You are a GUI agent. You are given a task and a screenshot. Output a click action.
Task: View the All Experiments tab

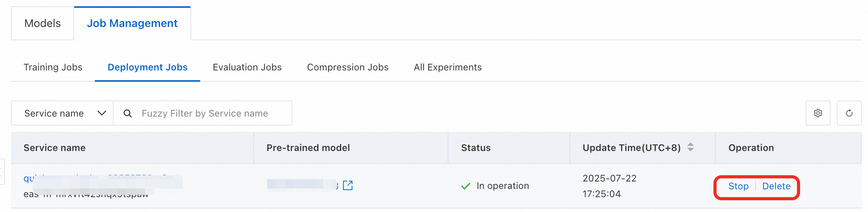click(448, 67)
